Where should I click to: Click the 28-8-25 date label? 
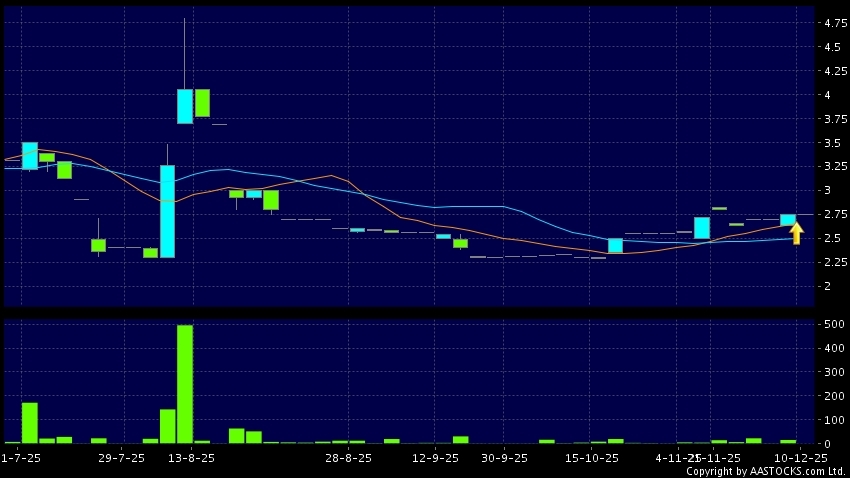(348, 457)
